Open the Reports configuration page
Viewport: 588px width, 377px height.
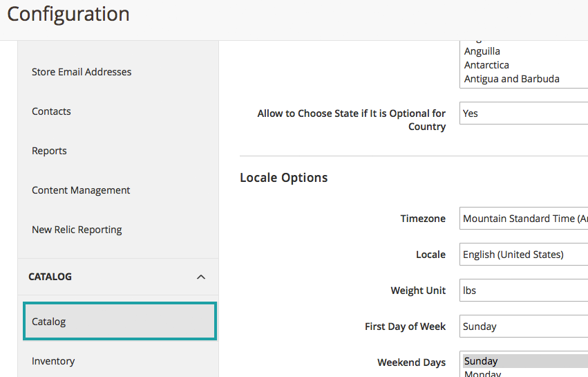point(49,151)
